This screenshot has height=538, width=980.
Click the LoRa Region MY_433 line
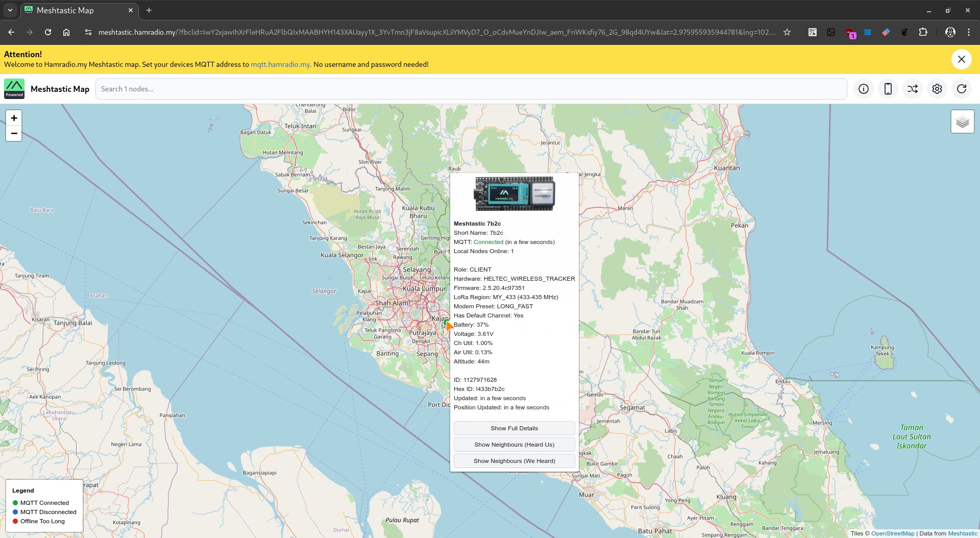click(506, 297)
